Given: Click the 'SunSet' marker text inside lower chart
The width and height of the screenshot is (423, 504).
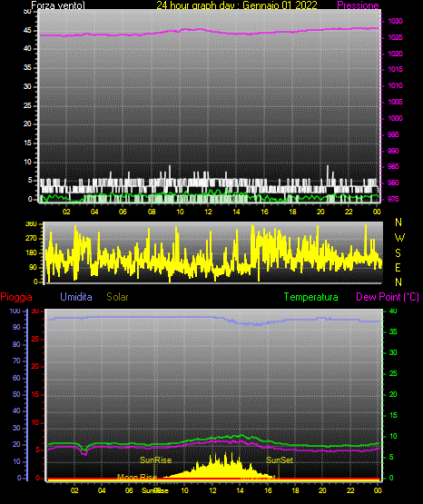Looking at the screenshot, I should (280, 460).
